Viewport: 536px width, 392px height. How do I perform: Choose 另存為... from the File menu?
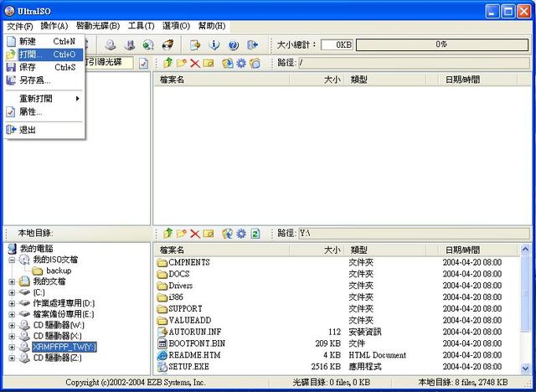[x=44, y=80]
